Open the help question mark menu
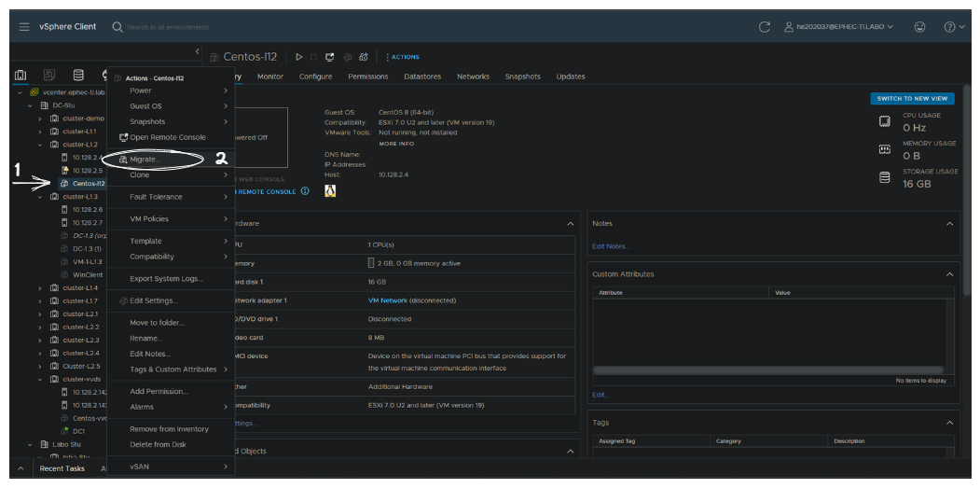Screen dimensions: 980x488 954,27
